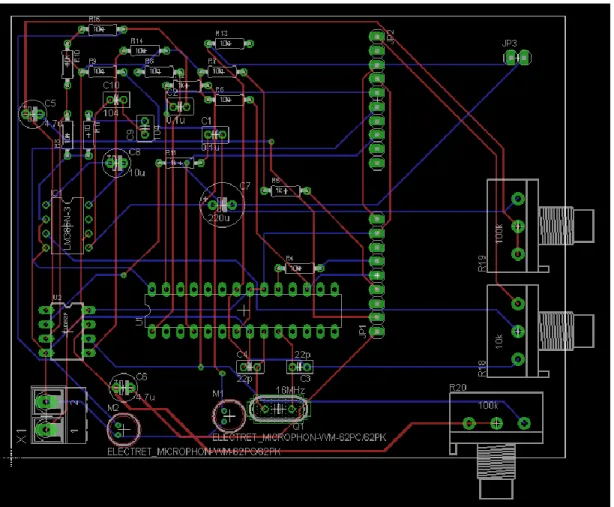Viewport: 614px width, 507px height.
Task: Select the R5 1k resistor near C7
Action: click(x=285, y=191)
